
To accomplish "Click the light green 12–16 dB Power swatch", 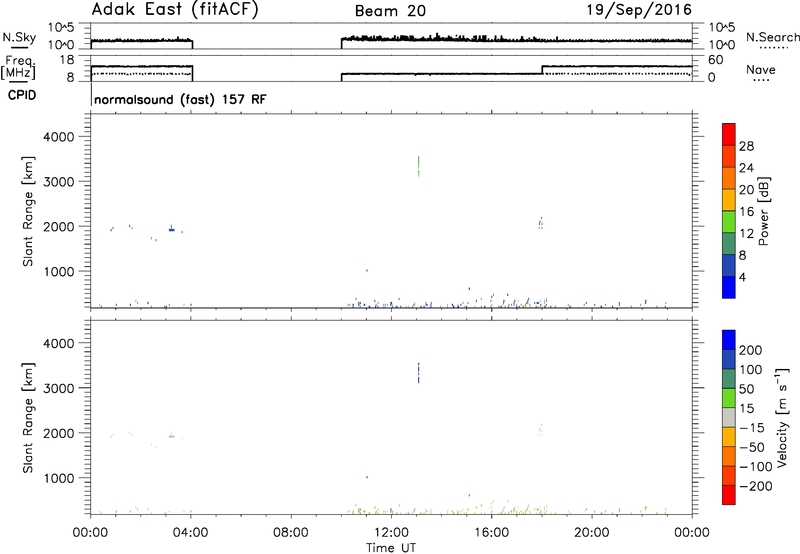I will coord(729,222).
